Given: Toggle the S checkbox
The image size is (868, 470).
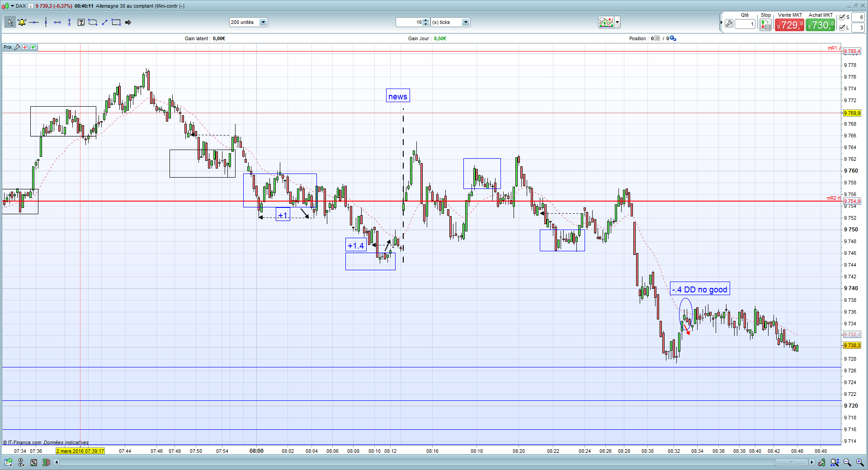Looking at the screenshot, I should pos(842,17).
